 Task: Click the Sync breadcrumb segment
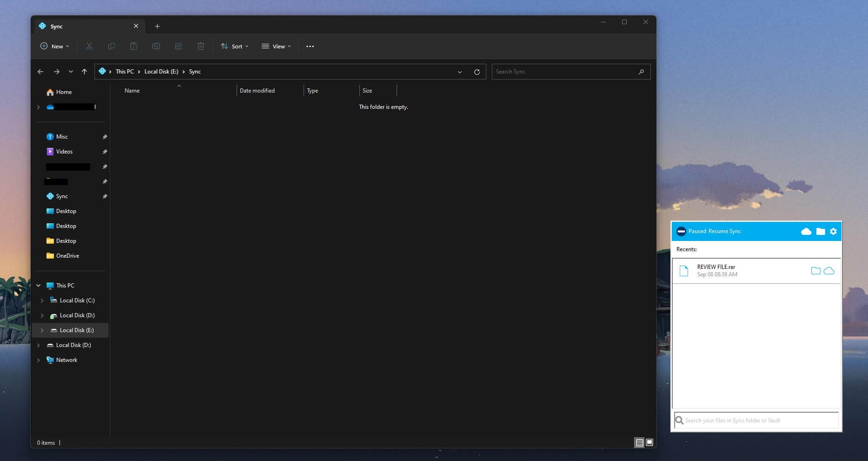point(195,72)
